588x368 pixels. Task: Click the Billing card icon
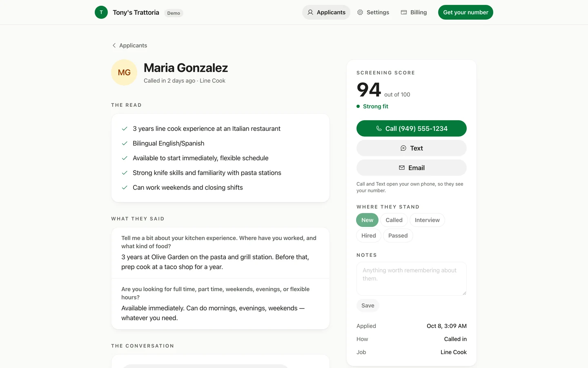pos(404,12)
